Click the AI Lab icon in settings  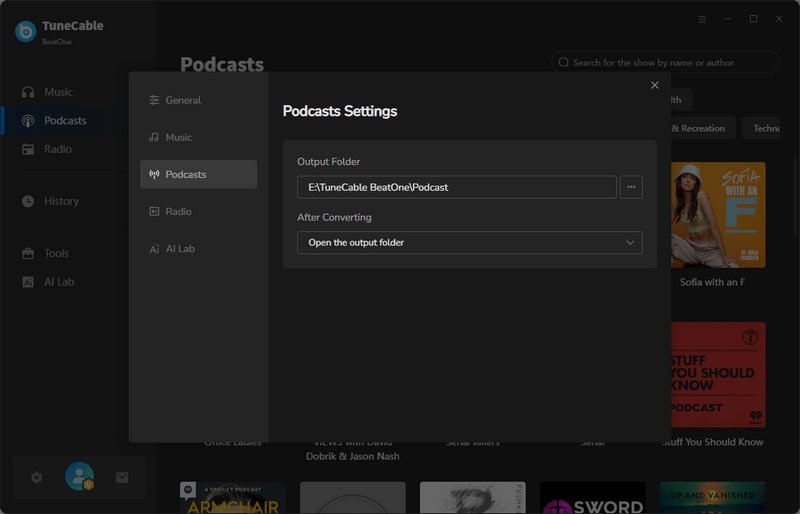click(x=154, y=249)
